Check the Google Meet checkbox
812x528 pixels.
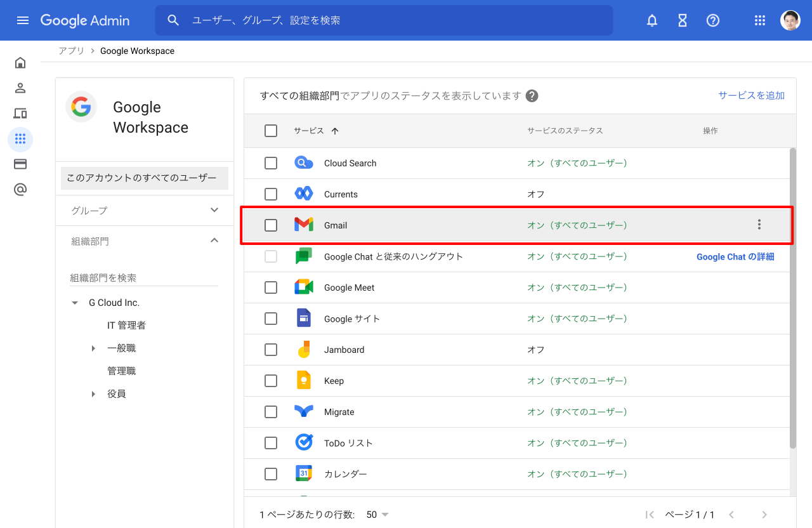pos(271,287)
